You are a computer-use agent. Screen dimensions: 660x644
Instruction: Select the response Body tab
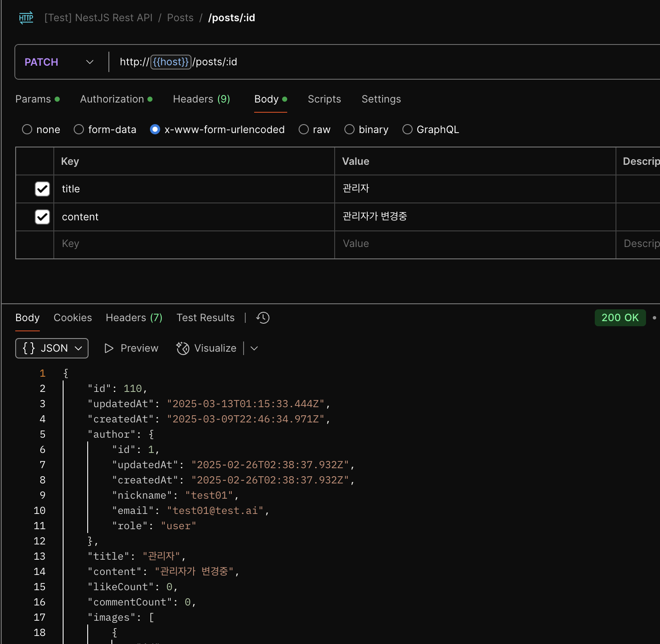coord(28,318)
